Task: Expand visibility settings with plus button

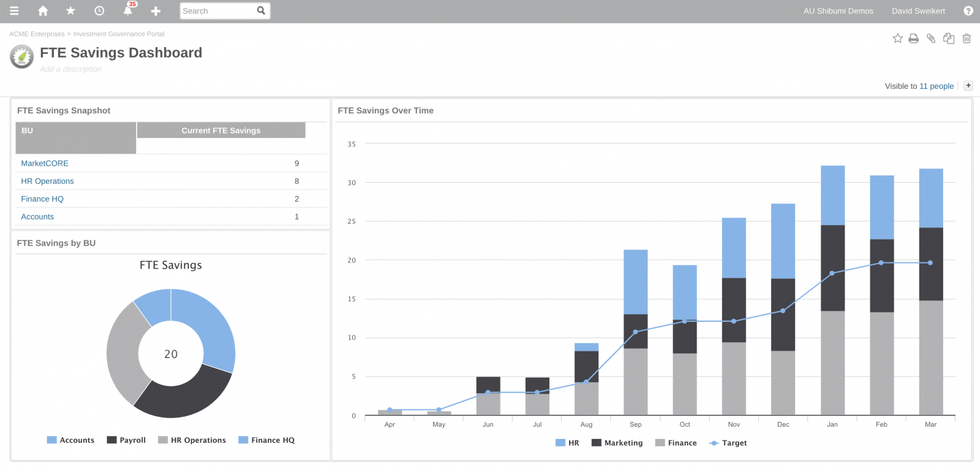Action: 968,86
